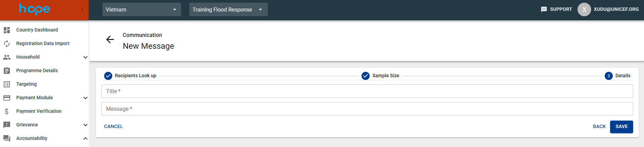Open the Country Dashboard icon in sidebar
The width and height of the screenshot is (644, 147).
click(x=7, y=30)
